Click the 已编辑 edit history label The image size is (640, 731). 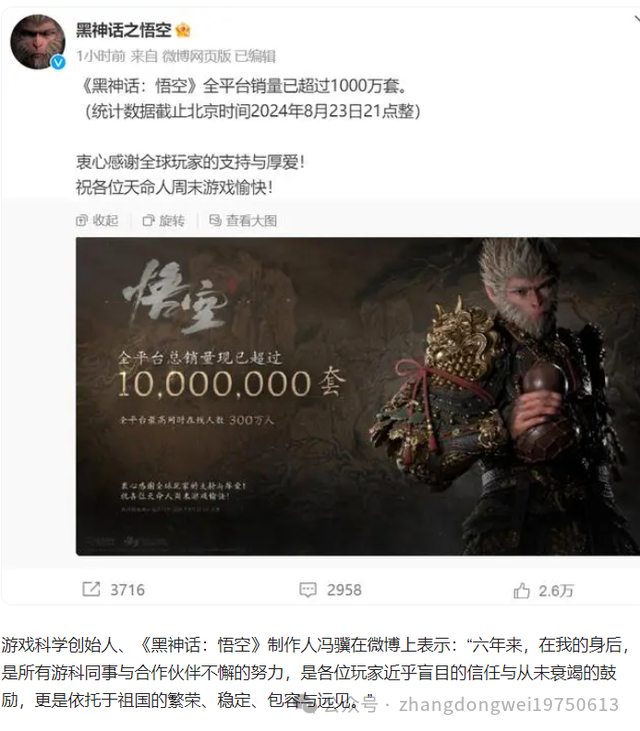255,56
